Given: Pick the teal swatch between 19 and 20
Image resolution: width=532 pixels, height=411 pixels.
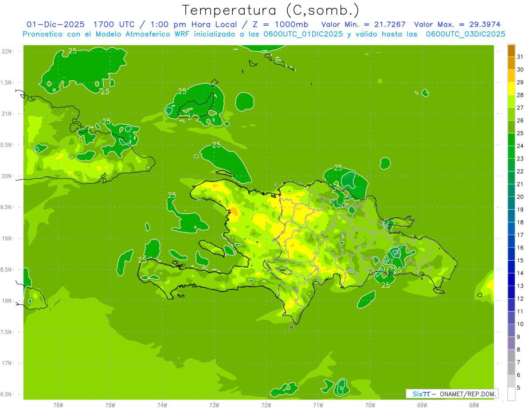Looking at the screenshot, I should 511,203.
